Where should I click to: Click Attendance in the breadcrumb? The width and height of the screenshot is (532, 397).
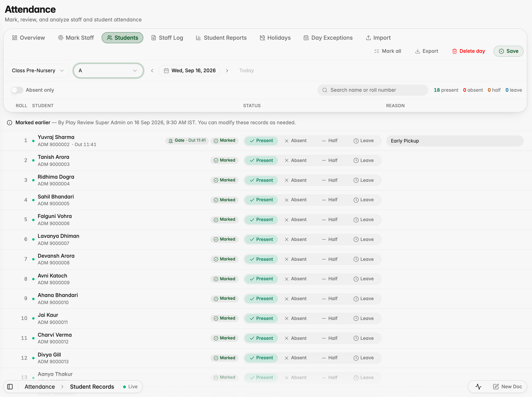tap(40, 387)
